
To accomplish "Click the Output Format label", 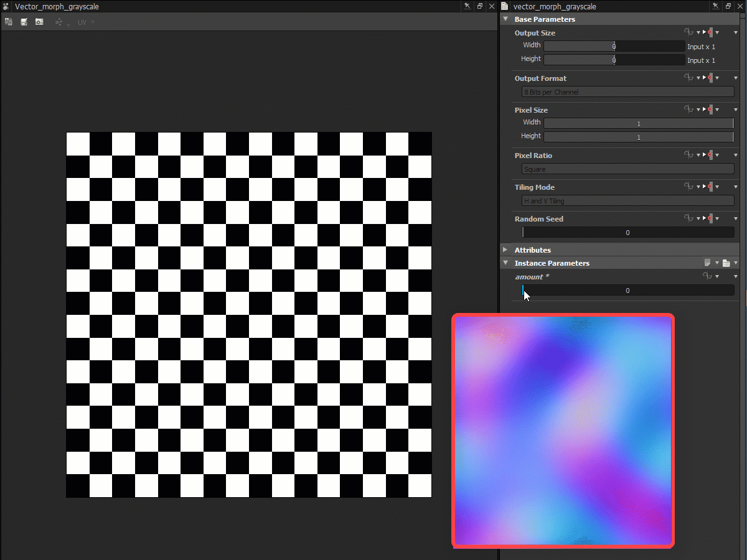I will pyautogui.click(x=540, y=78).
